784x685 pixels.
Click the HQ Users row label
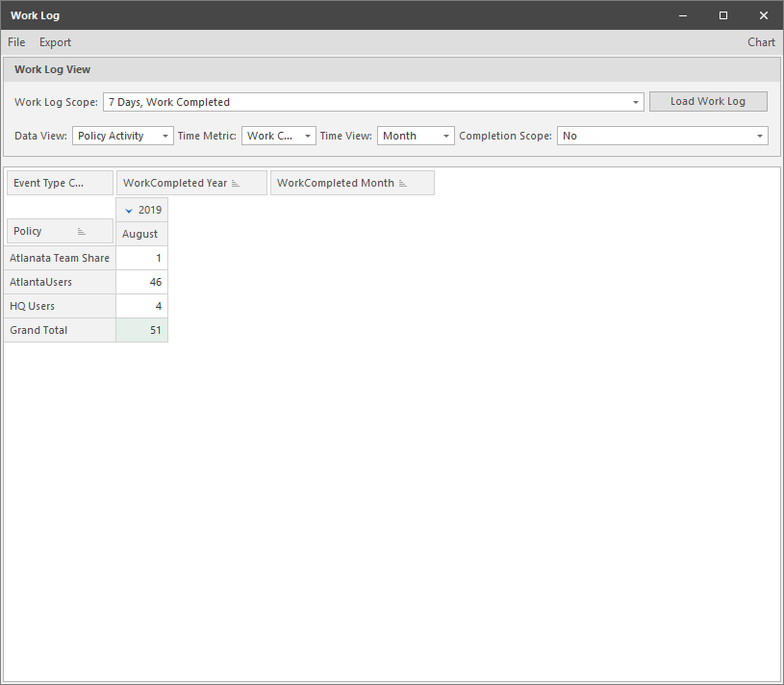tap(32, 306)
